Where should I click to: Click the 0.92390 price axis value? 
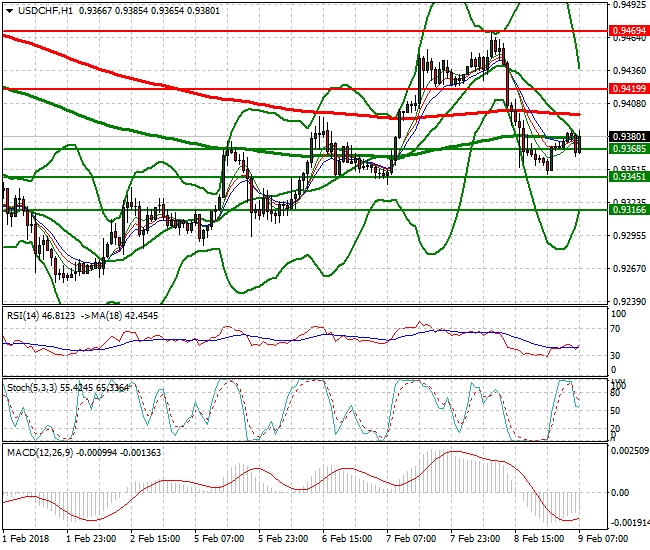point(629,301)
